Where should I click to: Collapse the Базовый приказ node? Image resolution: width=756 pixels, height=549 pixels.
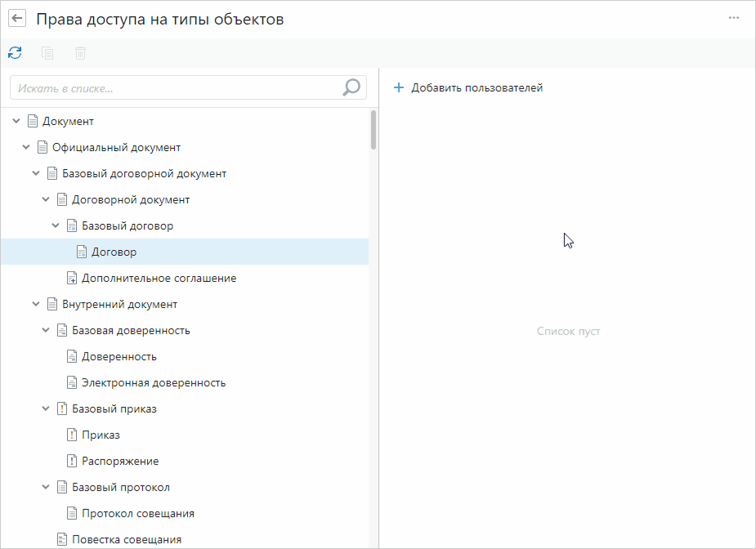[46, 408]
